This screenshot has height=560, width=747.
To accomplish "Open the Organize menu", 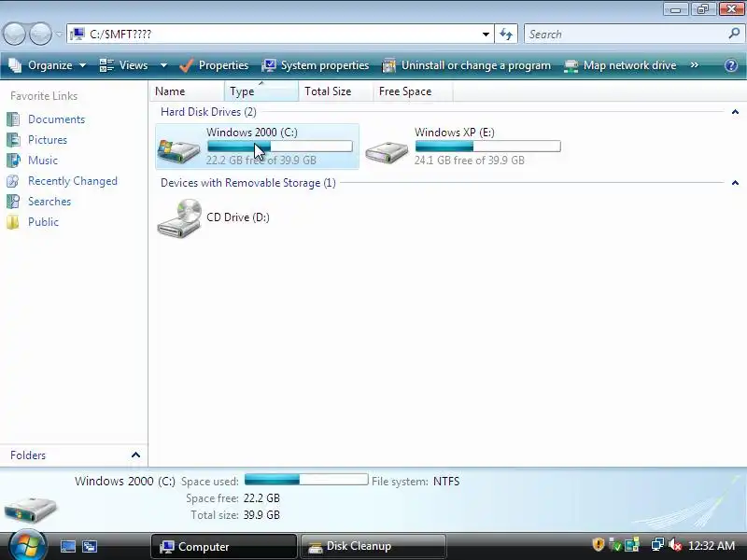I will (x=48, y=65).
